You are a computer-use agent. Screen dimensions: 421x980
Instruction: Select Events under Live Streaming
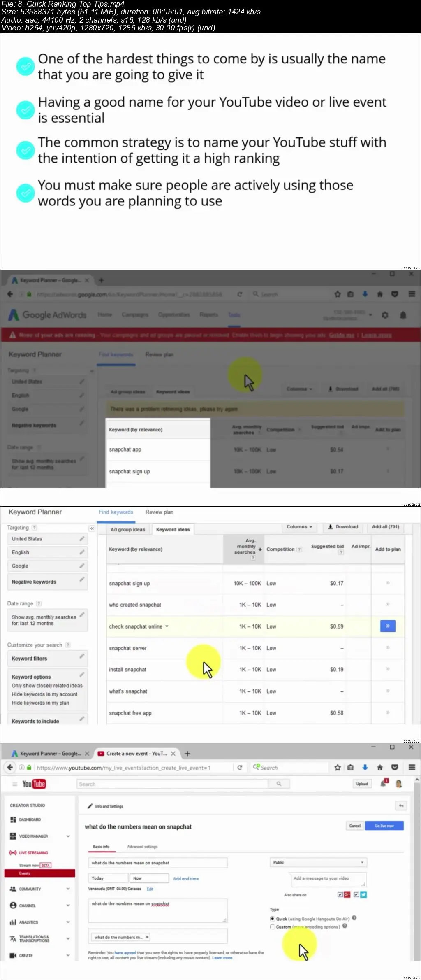[x=39, y=873]
